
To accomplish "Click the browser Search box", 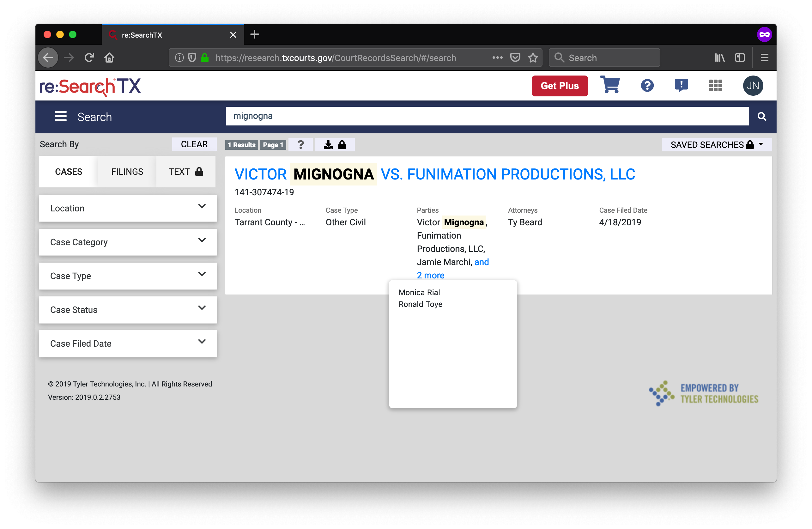I will (x=604, y=58).
